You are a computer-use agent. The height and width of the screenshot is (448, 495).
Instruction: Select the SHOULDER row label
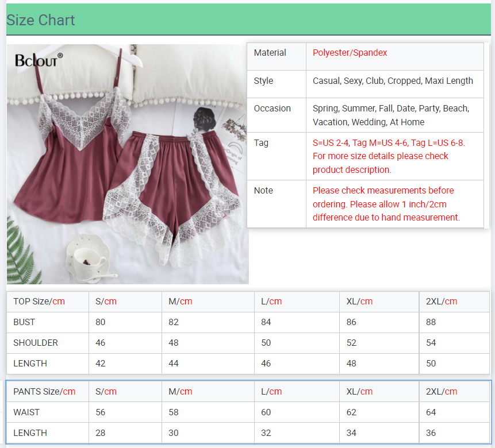point(36,343)
